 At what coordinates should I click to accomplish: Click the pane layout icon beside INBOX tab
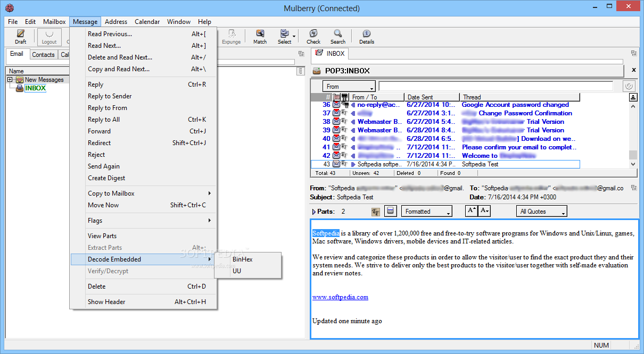pos(633,53)
